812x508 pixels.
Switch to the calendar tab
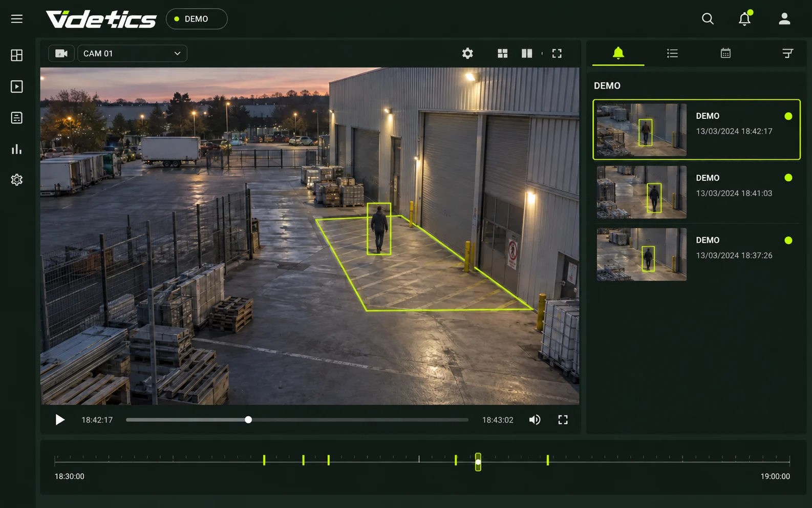(x=725, y=53)
